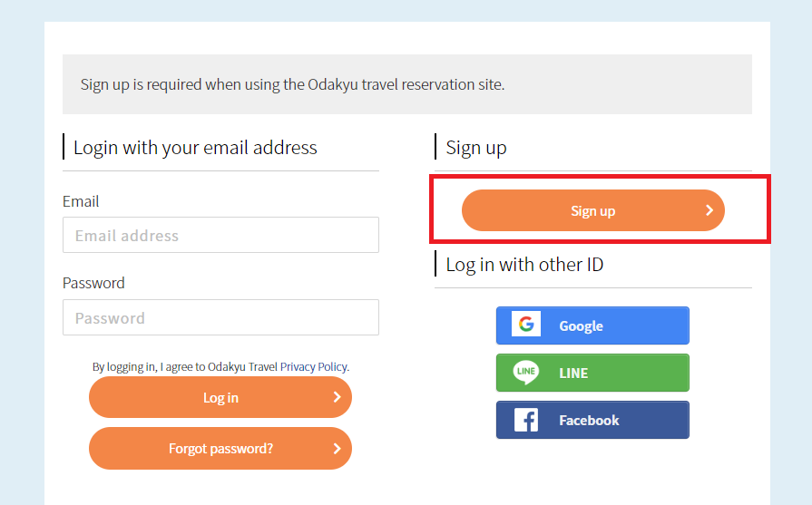Click the Google 'G' logo icon

point(526,325)
